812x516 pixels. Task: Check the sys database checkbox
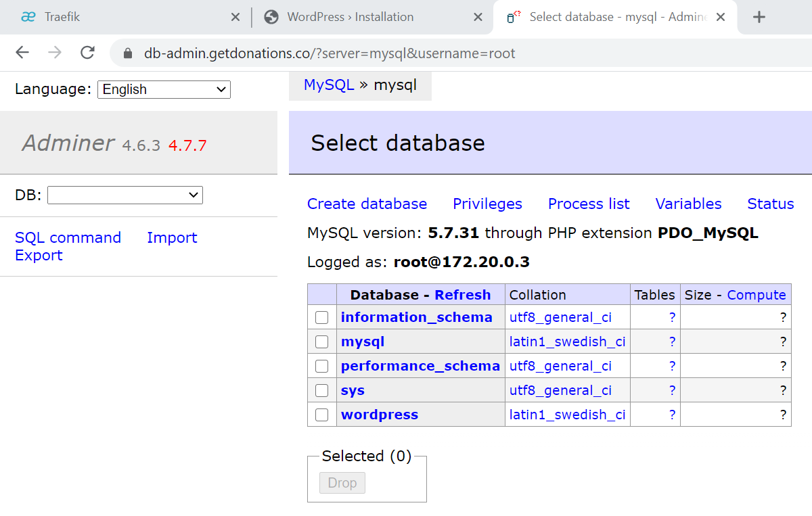pyautogui.click(x=322, y=390)
